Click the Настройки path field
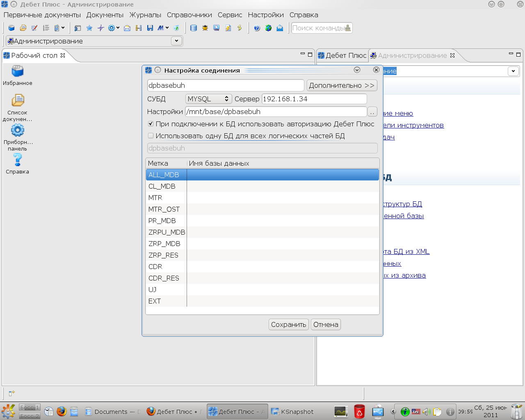 [x=276, y=112]
